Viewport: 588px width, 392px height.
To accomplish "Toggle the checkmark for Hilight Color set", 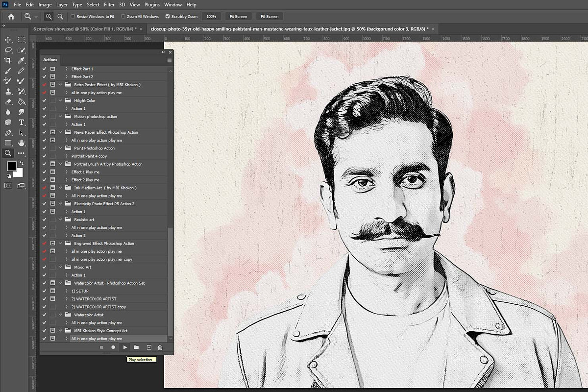I will (x=45, y=100).
